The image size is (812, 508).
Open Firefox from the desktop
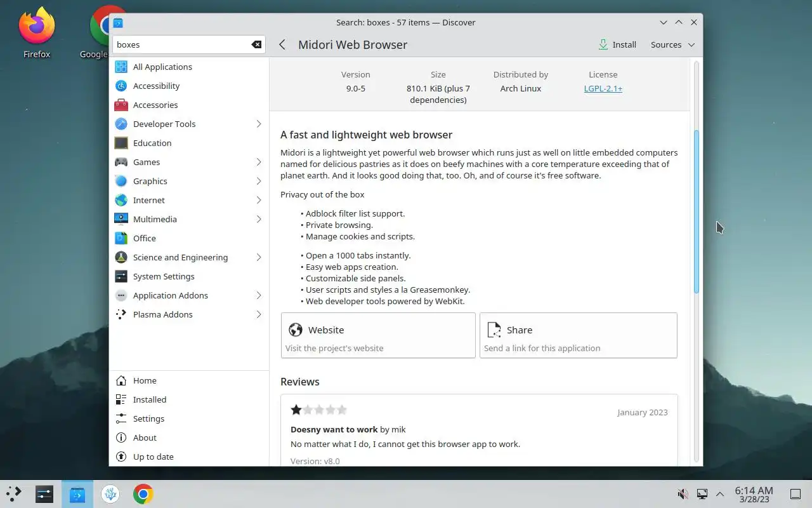coord(37,32)
